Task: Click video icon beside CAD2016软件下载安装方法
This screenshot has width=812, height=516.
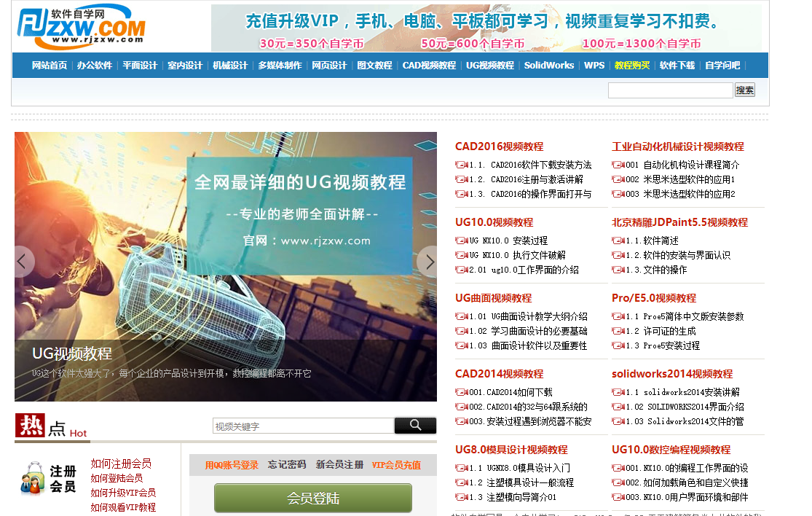Action: pos(462,165)
